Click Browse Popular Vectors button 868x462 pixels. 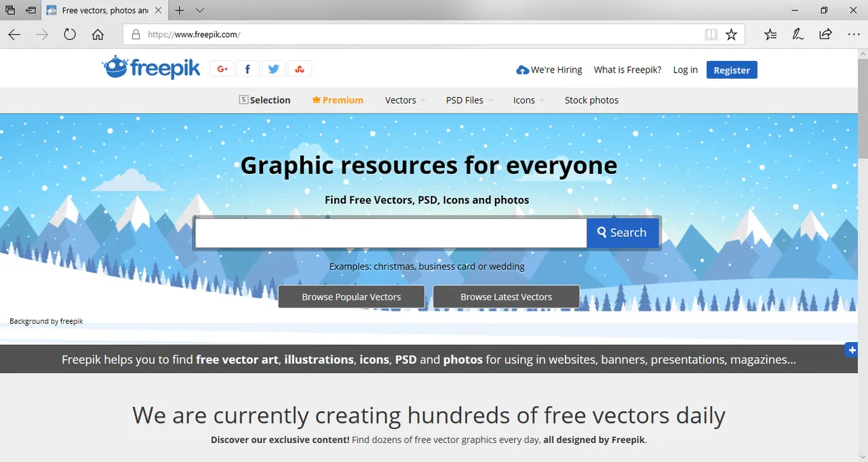[x=351, y=297]
